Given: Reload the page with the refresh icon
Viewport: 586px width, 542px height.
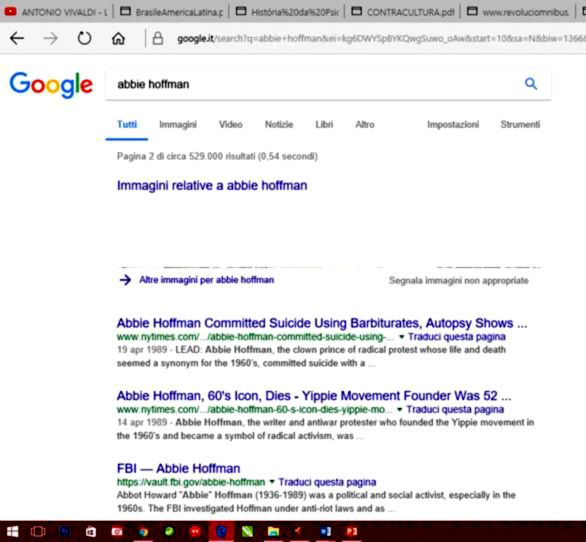Looking at the screenshot, I should coord(84,38).
